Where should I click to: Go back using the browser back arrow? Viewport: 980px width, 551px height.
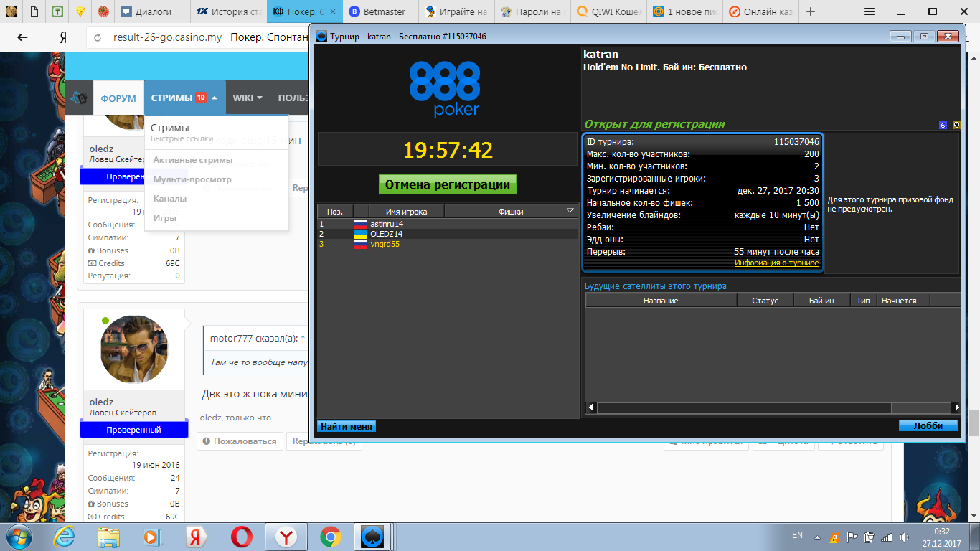(x=22, y=38)
